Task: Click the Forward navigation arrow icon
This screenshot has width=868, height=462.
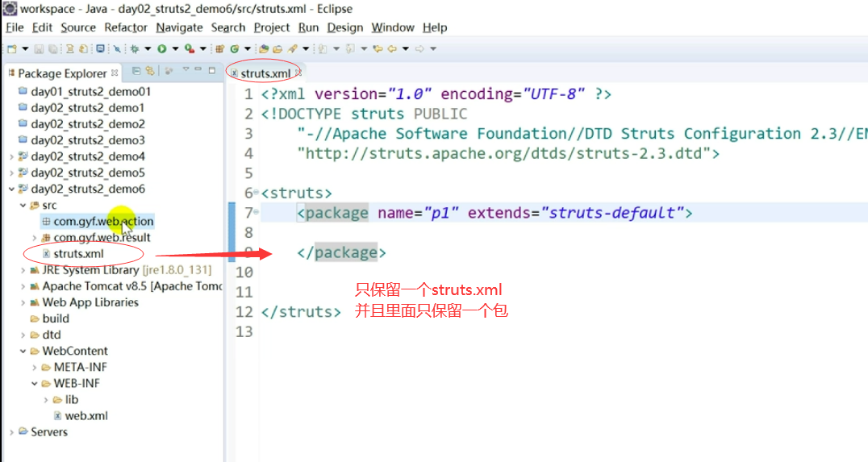Action: pos(419,49)
